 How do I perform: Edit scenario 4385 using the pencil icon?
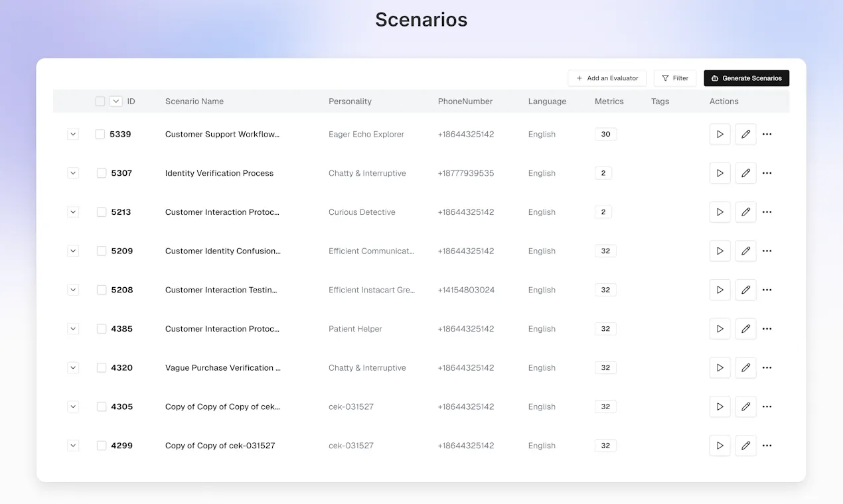(745, 329)
